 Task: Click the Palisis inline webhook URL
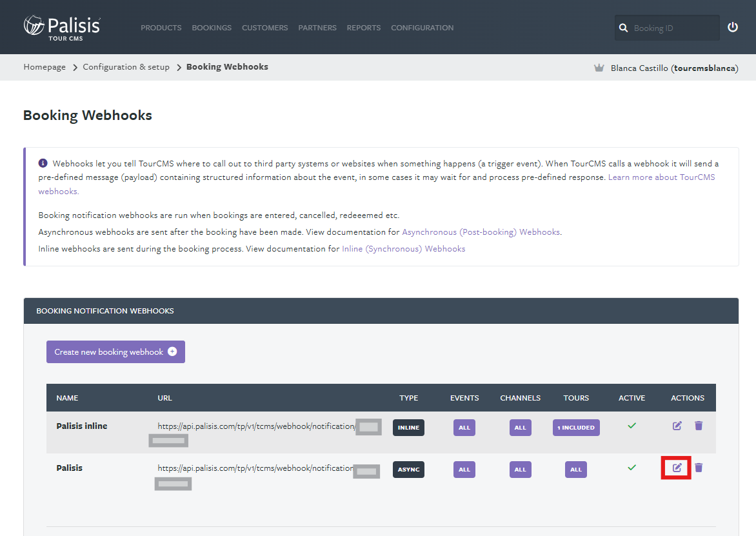[x=257, y=426]
